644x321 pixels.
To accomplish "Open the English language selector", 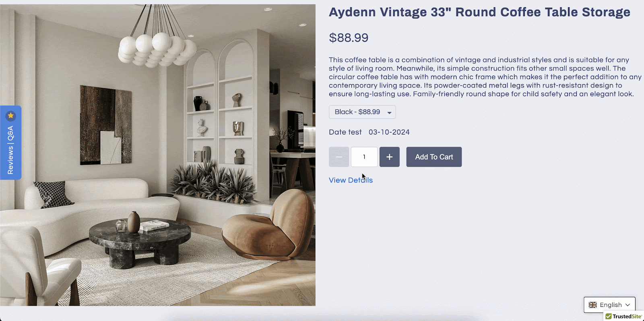I will [x=609, y=305].
